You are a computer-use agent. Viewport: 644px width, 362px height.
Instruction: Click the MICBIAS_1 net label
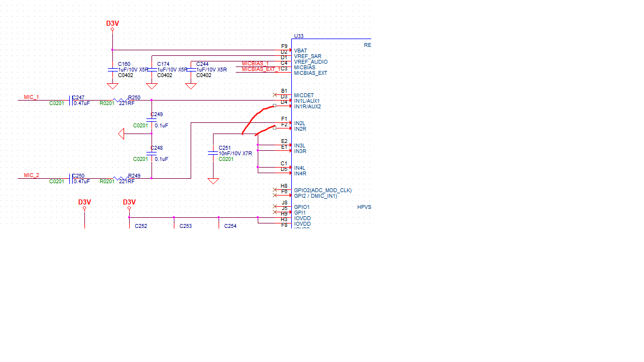point(255,64)
